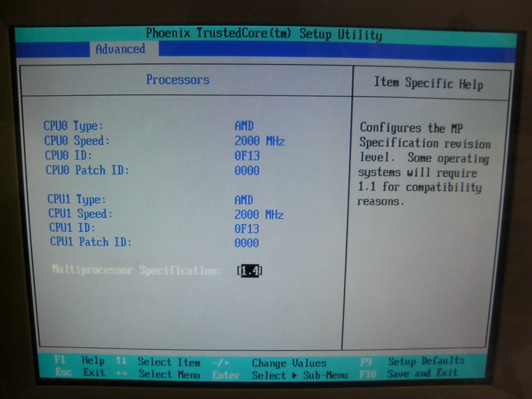Click the Enter Select Sub-Menu hint
Screen dimensions: 532x399
280,375
